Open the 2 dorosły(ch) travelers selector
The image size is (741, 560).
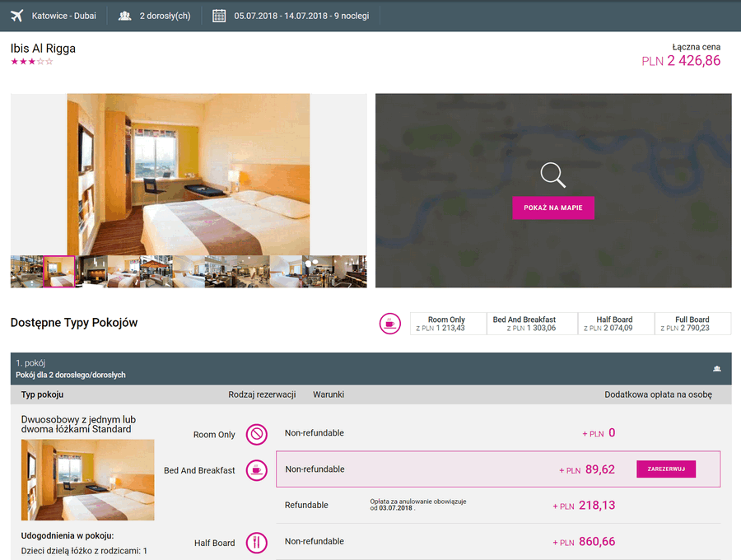coord(155,16)
